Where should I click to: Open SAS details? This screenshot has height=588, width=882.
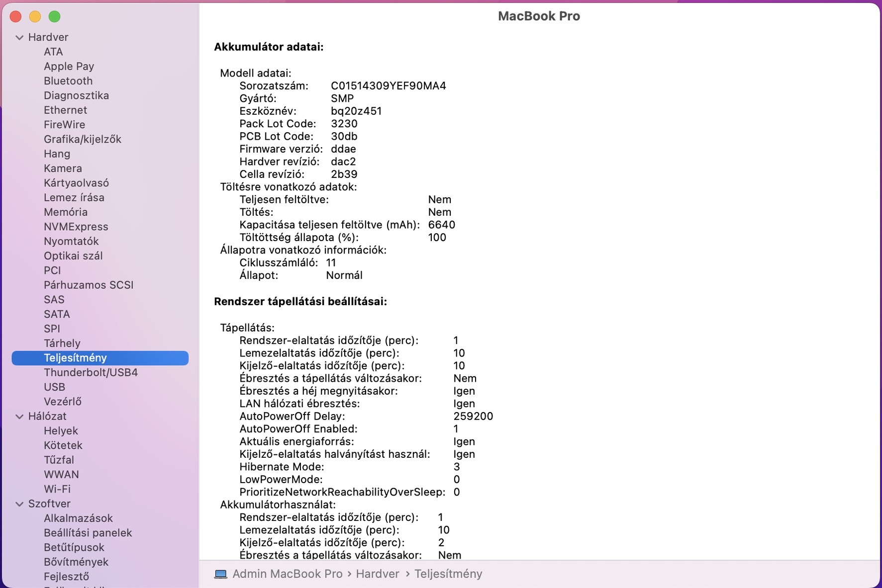point(54,300)
